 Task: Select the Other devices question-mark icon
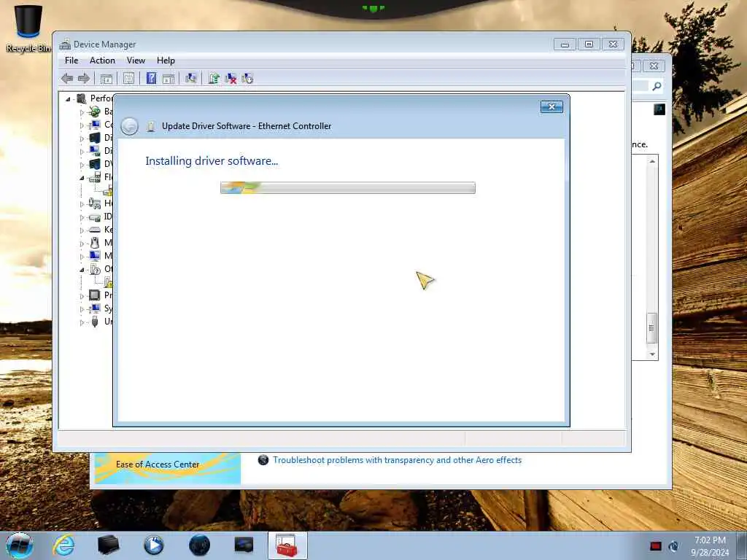pyautogui.click(x=95, y=269)
